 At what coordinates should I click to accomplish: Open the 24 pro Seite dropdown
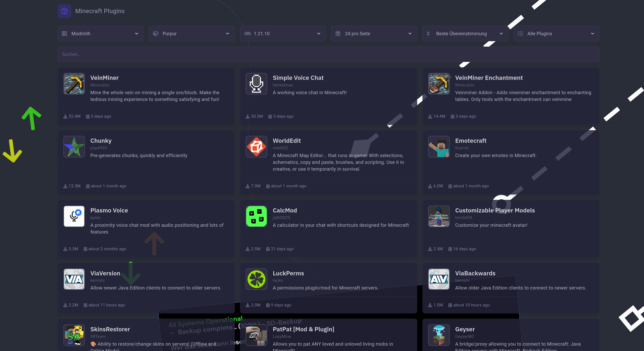pos(374,34)
